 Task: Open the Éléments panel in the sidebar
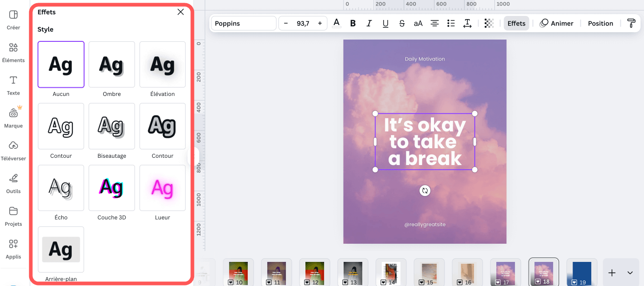[x=13, y=51]
